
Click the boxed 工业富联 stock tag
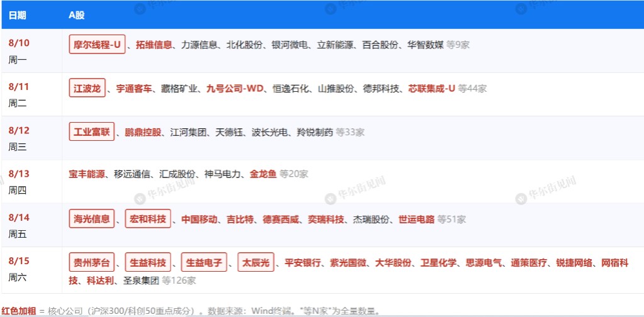pyautogui.click(x=91, y=131)
